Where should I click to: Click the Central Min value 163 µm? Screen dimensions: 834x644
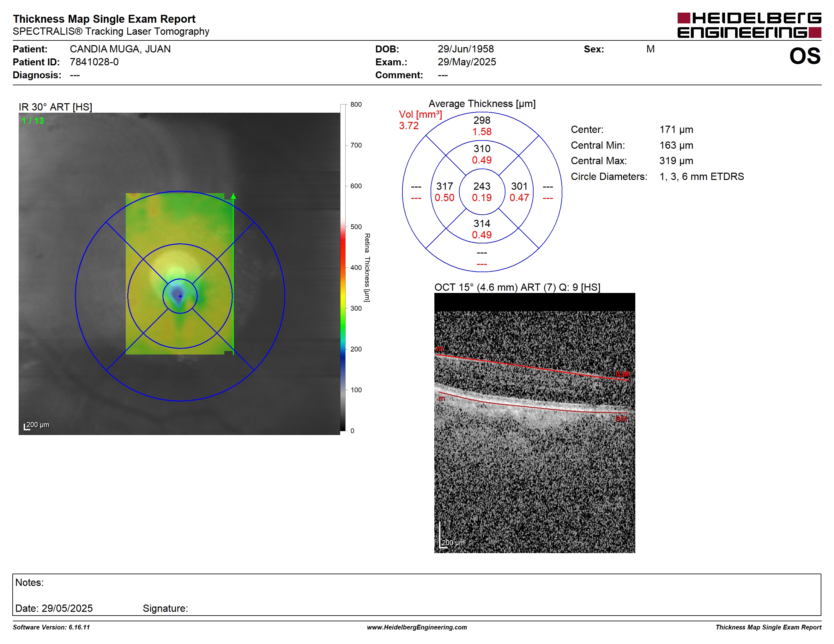click(x=676, y=145)
